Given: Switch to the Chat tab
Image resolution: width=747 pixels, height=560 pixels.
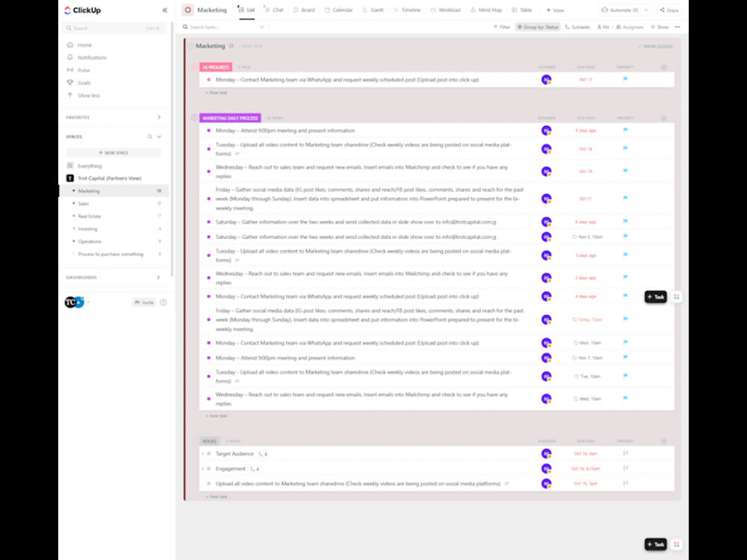Looking at the screenshot, I should point(276,10).
